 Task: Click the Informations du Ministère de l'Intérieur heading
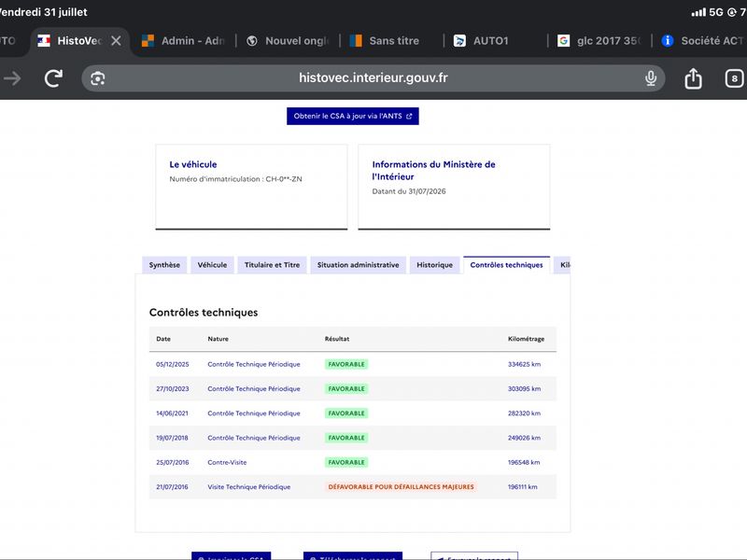[433, 171]
